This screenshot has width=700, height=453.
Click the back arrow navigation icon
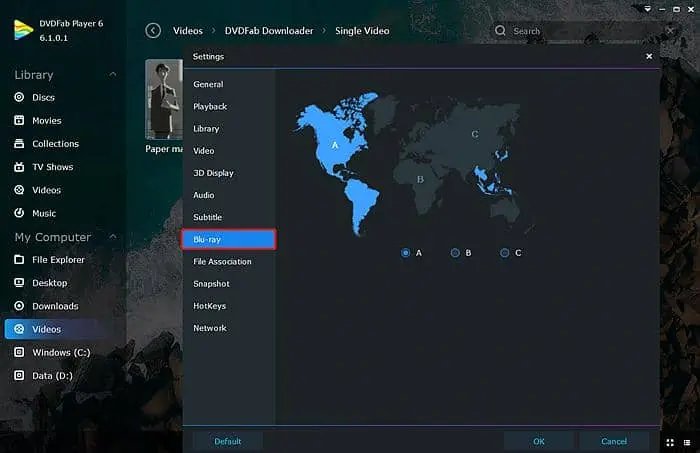[x=153, y=31]
